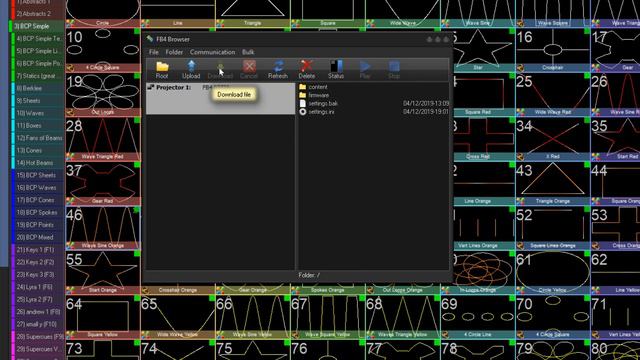Select the settings.bak file icon
The height and width of the screenshot is (360, 640).
302,104
